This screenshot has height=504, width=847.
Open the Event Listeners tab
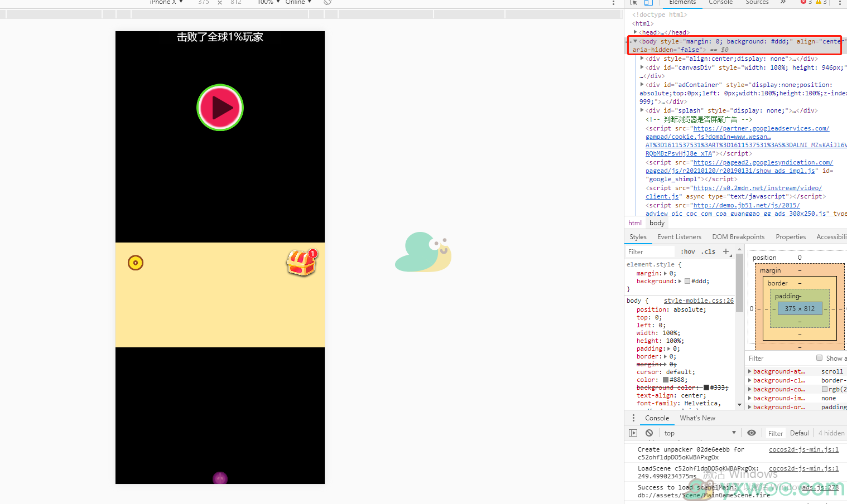click(679, 237)
